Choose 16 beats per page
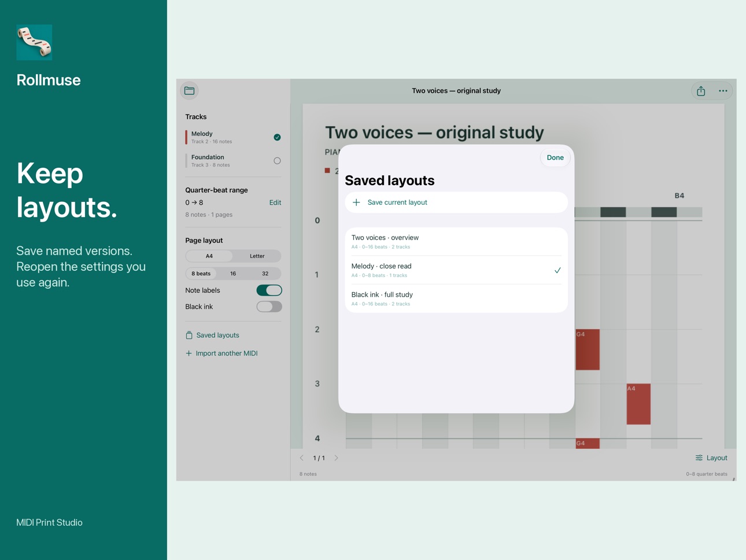746x560 pixels. pos(233,274)
